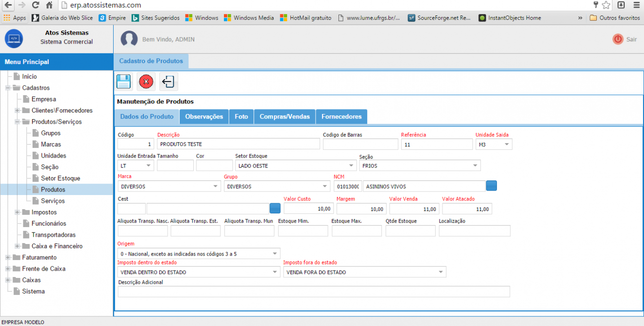Click the red cancel icon
Screen dimensions: 644x326
point(146,81)
